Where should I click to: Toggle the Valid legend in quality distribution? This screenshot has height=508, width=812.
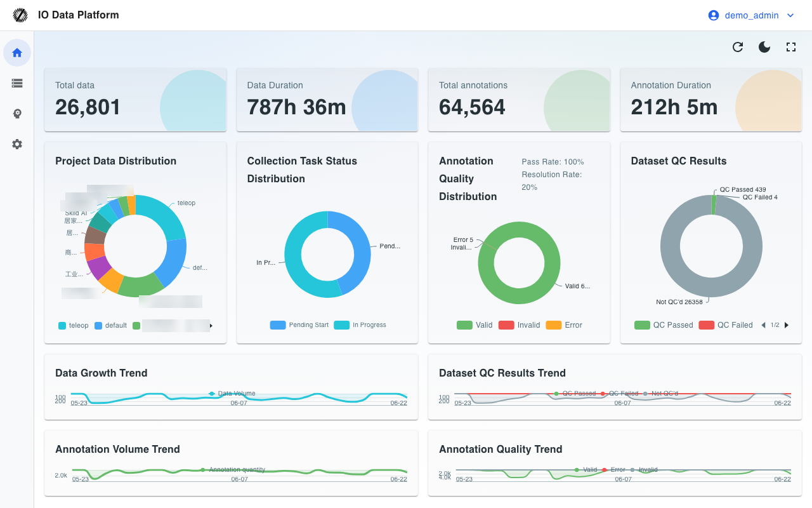475,325
